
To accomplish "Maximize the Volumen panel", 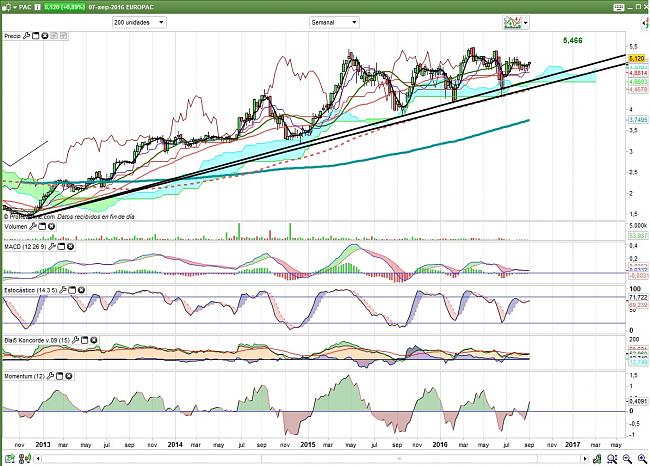I will click(x=42, y=226).
